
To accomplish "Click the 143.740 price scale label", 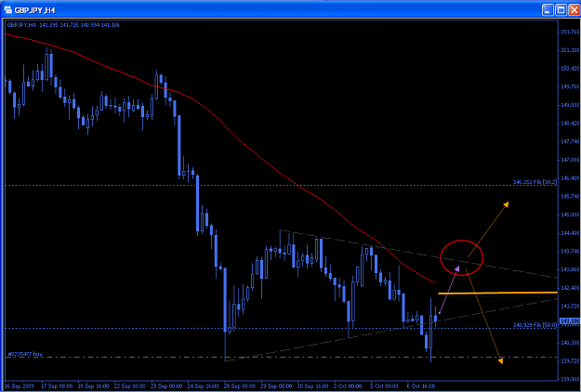I will pyautogui.click(x=570, y=251).
